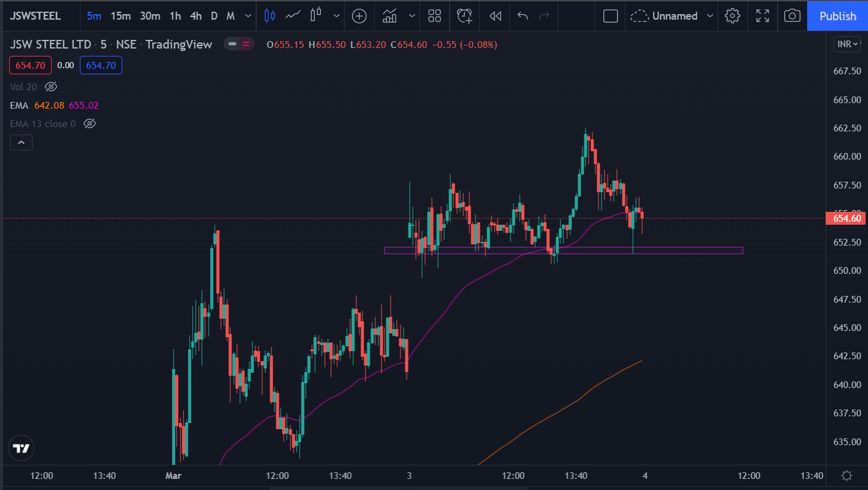The height and width of the screenshot is (490, 868).
Task: Start bar replay with the rewind icon
Action: (495, 16)
